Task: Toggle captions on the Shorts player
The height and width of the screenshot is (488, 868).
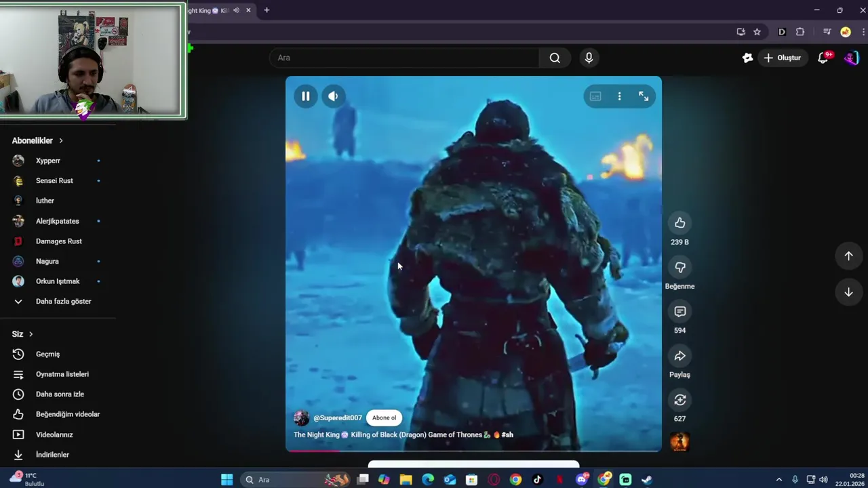Action: (595, 96)
